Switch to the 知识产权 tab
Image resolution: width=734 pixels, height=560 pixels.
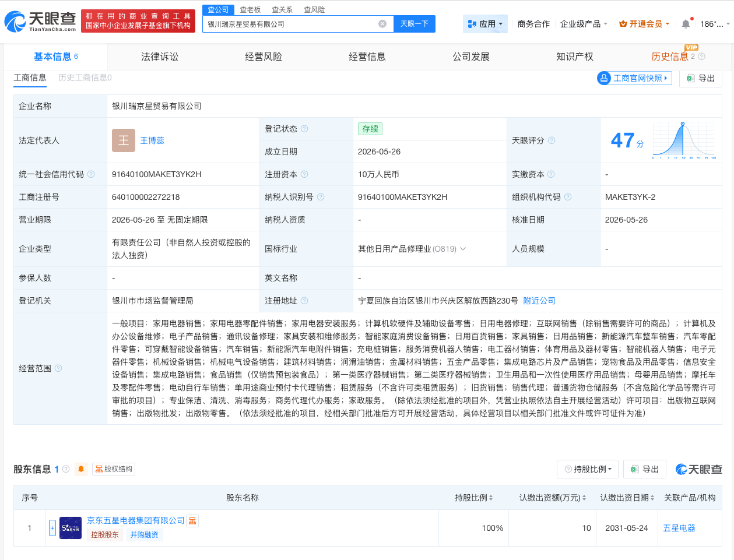pyautogui.click(x=575, y=57)
